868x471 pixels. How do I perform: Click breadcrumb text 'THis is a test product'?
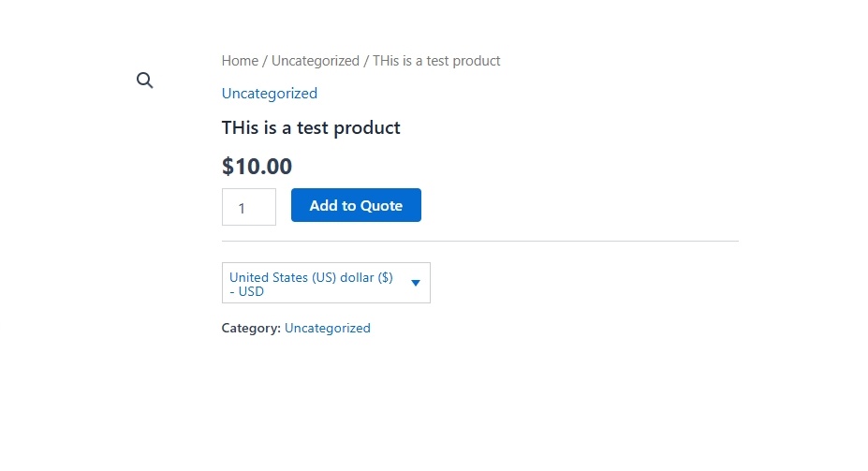pyautogui.click(x=436, y=61)
